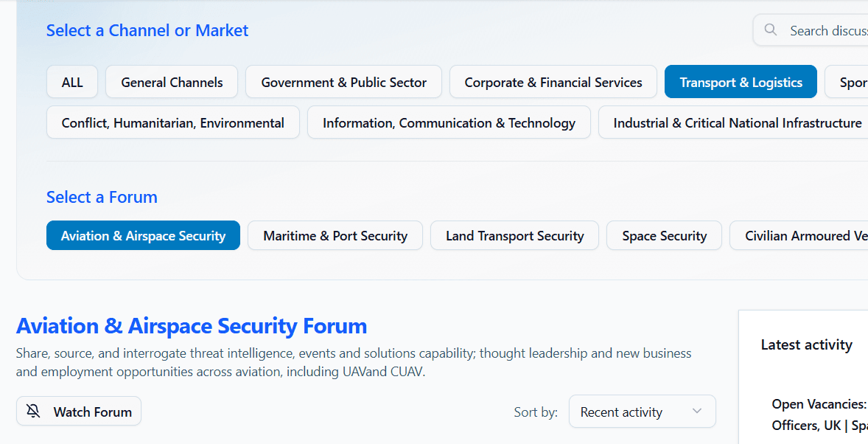Choose Corporate & Financial Services channel
The width and height of the screenshot is (868, 444).
553,81
